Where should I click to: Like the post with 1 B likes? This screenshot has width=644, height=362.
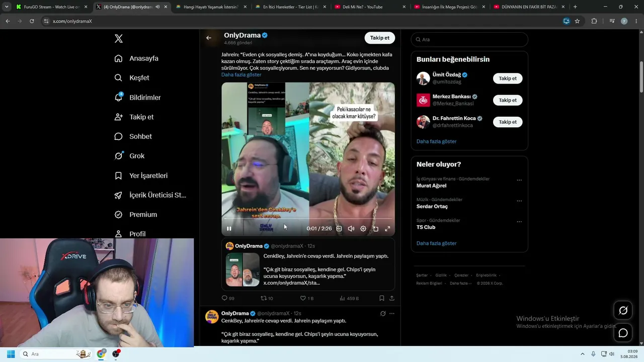[306, 298]
